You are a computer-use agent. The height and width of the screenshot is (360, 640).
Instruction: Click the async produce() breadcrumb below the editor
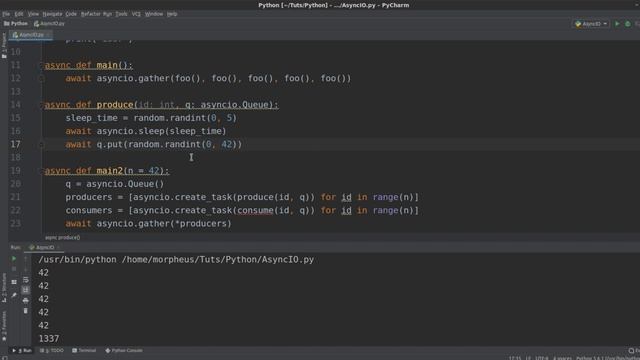point(62,238)
